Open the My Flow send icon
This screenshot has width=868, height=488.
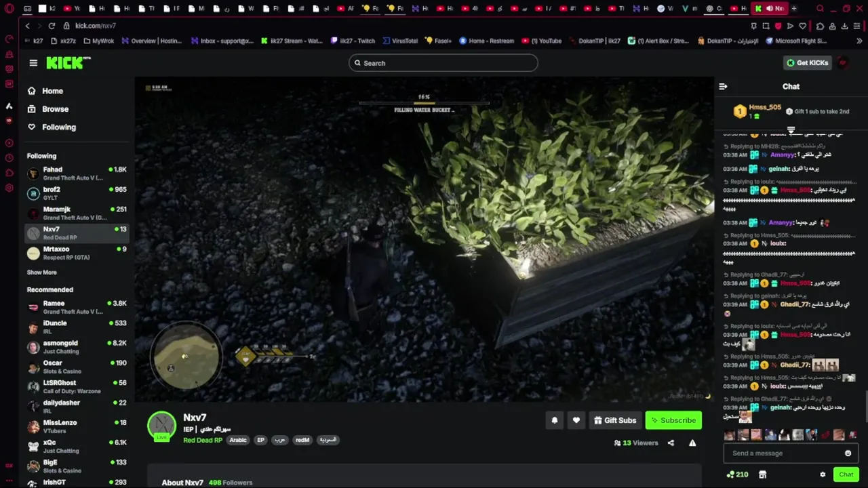click(x=790, y=26)
